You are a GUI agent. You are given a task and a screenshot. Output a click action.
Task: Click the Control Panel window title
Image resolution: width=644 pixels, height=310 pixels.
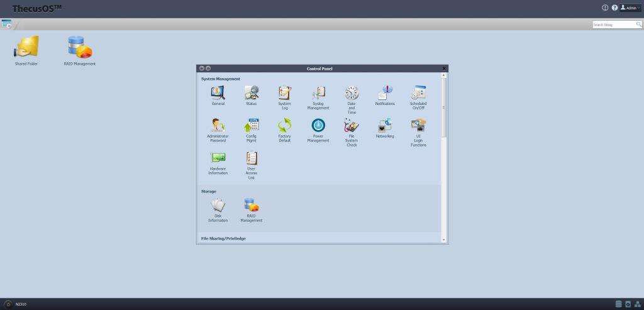(x=319, y=69)
